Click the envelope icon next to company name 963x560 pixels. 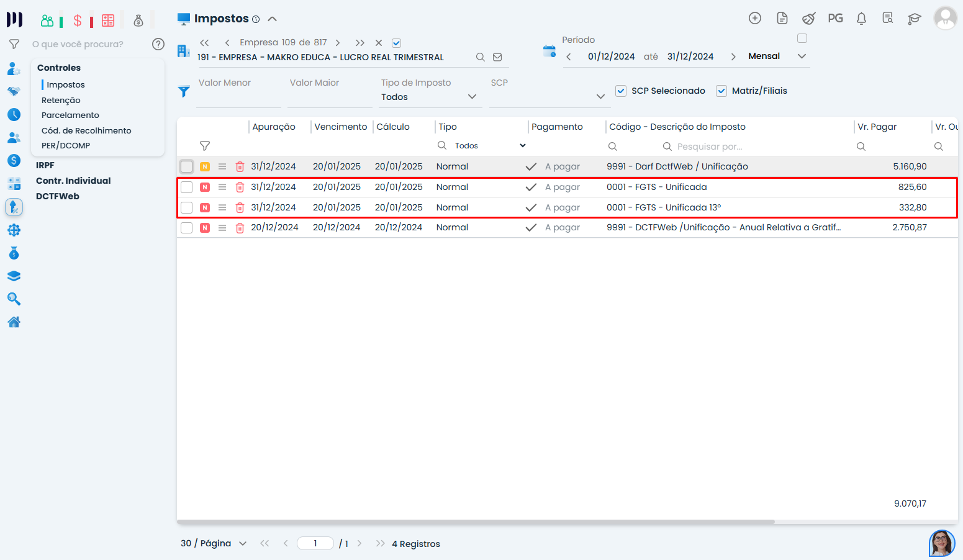click(497, 57)
